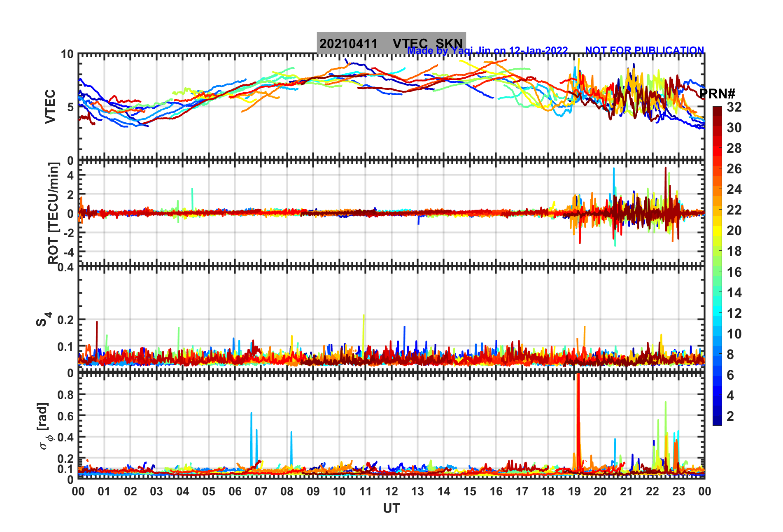This screenshot has height=532, width=783.
Task: Select the "04" hour label on UT axis
Action: [183, 491]
